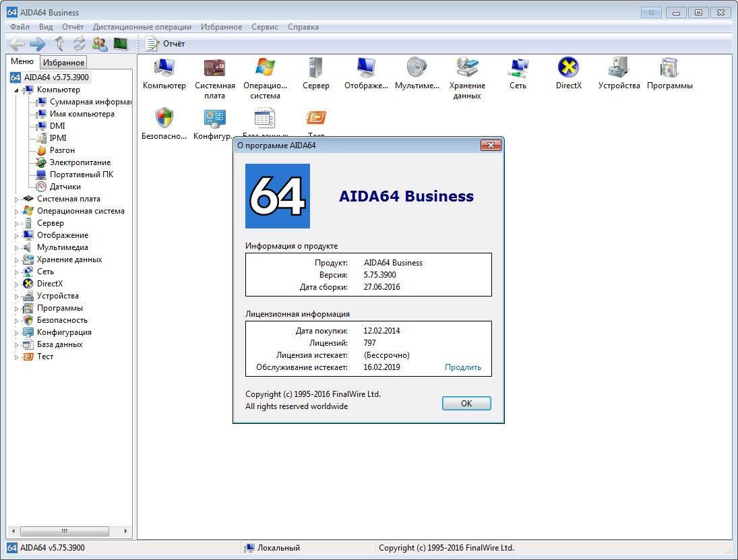This screenshot has height=560, width=738.
Task: Click version value 5.75.3900 in dialog
Action: click(x=380, y=275)
